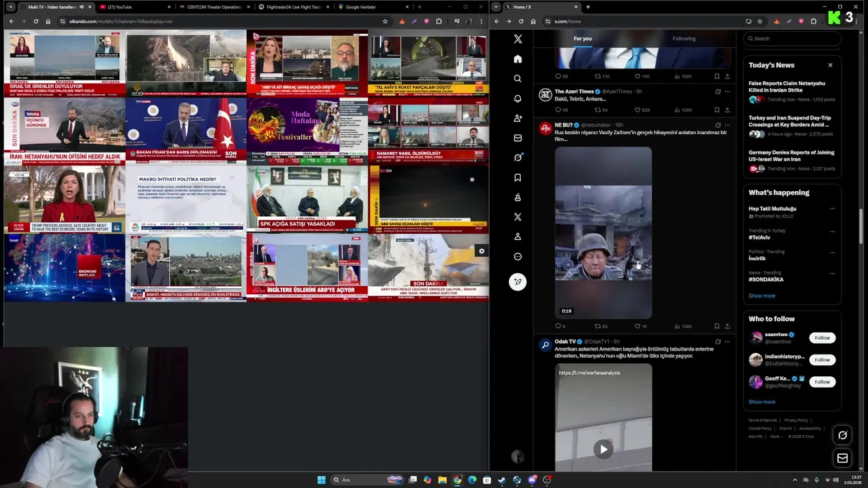Like The Azeri Times post

click(x=642, y=110)
